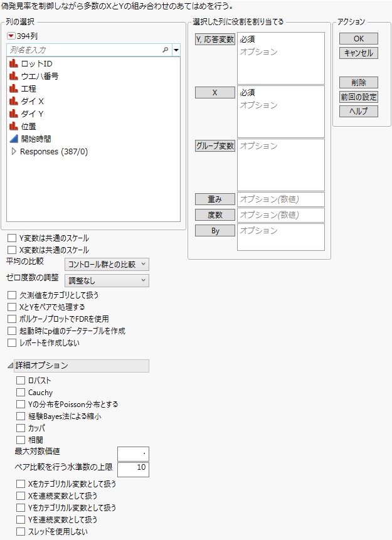Open the ゼロ度数の調整 dropdown
392x540 pixels.
click(107, 281)
